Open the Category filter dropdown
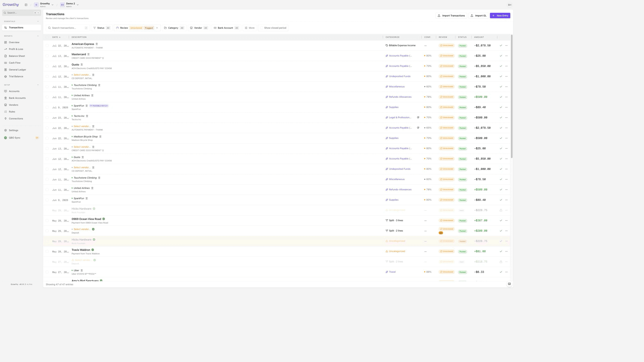The image size is (644, 362). (x=174, y=28)
